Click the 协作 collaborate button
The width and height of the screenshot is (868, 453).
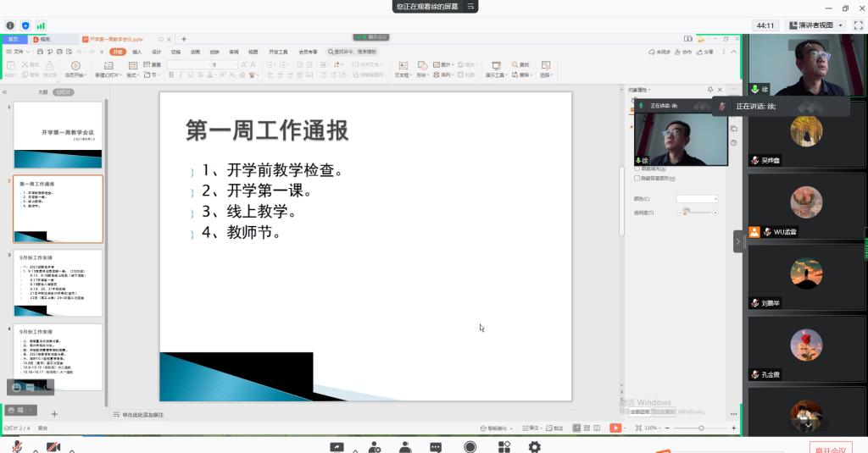coord(683,52)
